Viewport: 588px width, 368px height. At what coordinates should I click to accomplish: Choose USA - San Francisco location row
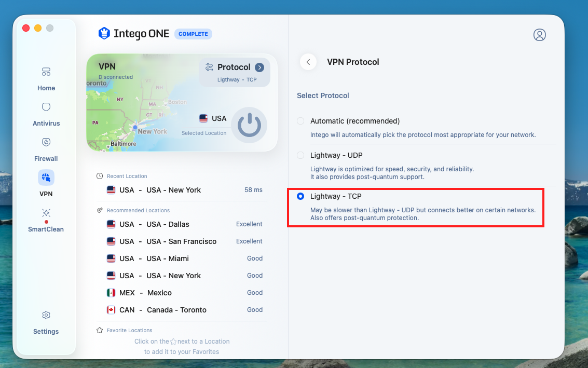pos(185,241)
